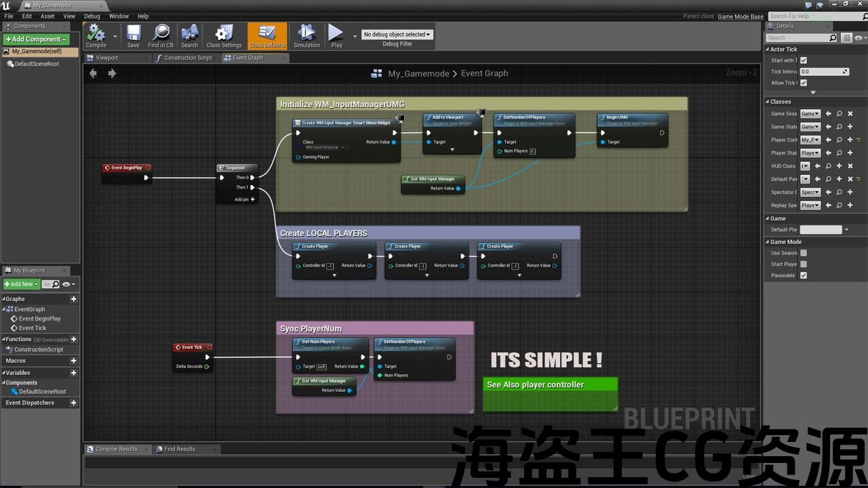Toggle the Start with Tick Enabled checkbox
The width and height of the screenshot is (868, 488).
coord(804,60)
